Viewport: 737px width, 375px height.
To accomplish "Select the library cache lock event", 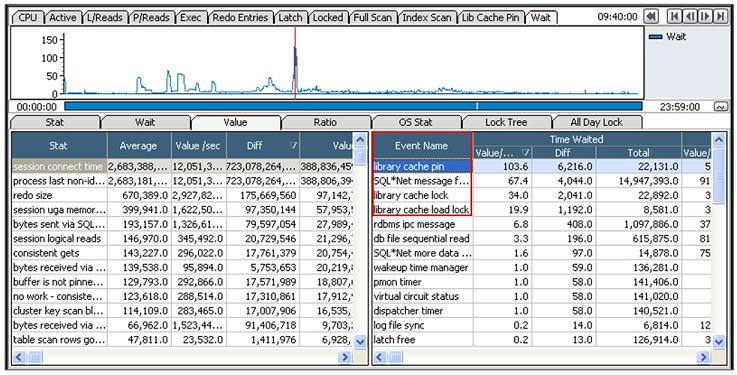I will tap(542, 195).
